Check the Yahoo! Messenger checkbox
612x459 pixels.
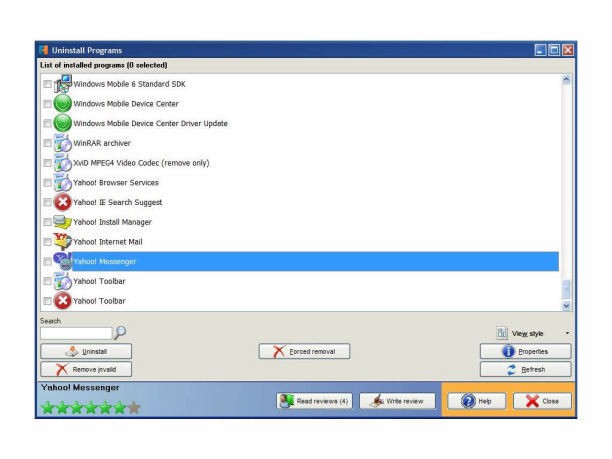tap(47, 262)
